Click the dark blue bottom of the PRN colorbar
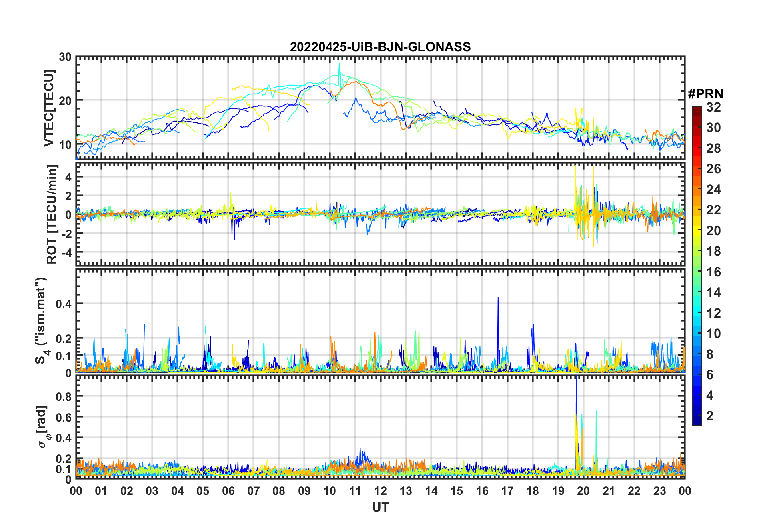 coord(697,422)
